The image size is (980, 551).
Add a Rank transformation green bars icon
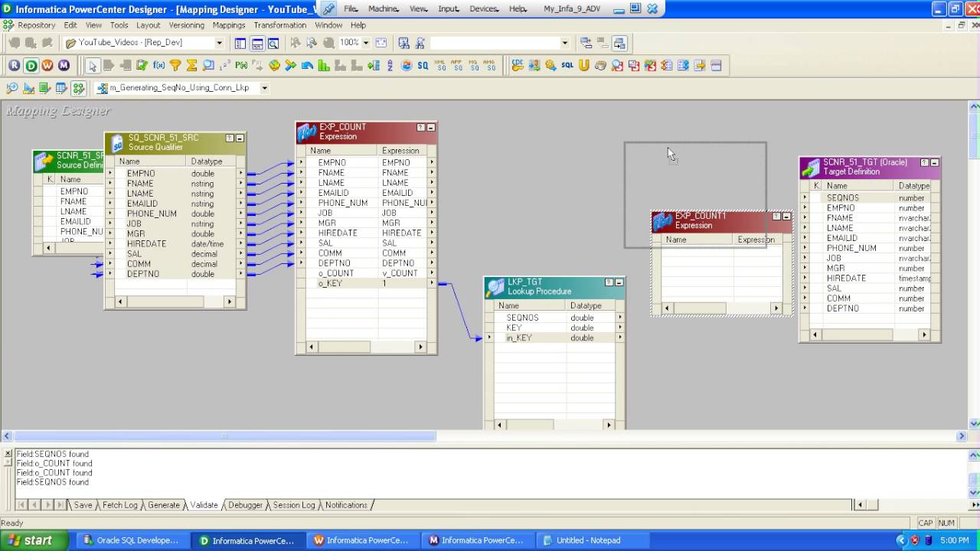point(324,66)
